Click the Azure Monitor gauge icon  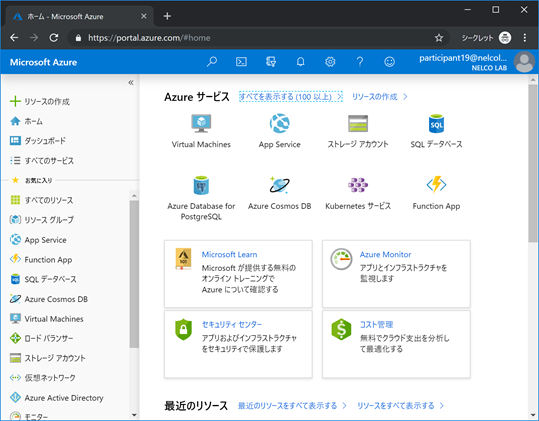click(341, 259)
